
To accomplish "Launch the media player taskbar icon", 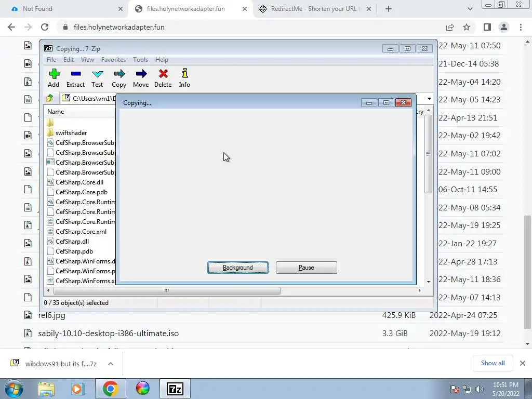I will 78,389.
